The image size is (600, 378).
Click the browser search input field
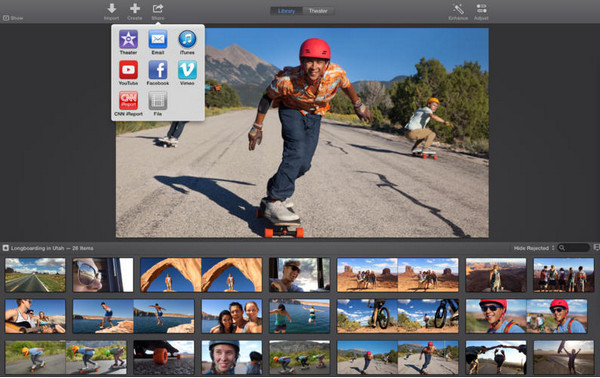(x=574, y=248)
